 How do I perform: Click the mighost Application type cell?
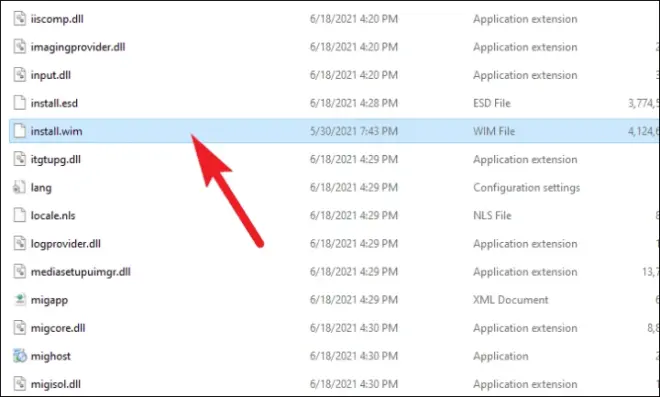tap(500, 356)
